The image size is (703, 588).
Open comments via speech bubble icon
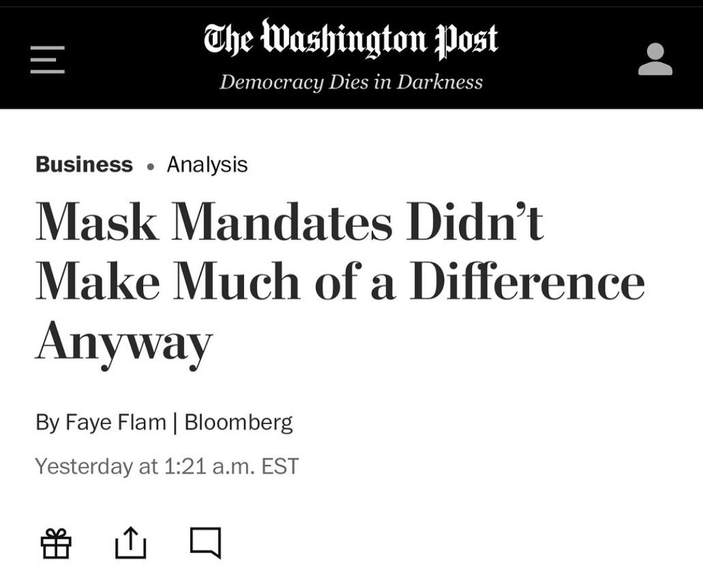tap(206, 542)
